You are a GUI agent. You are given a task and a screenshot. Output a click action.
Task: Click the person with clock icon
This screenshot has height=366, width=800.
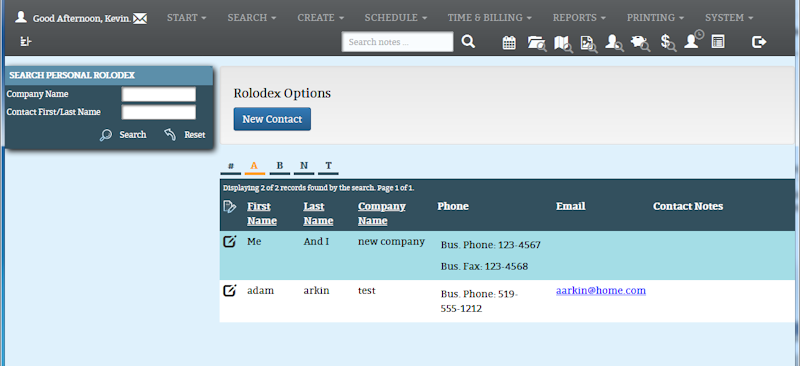(x=694, y=40)
